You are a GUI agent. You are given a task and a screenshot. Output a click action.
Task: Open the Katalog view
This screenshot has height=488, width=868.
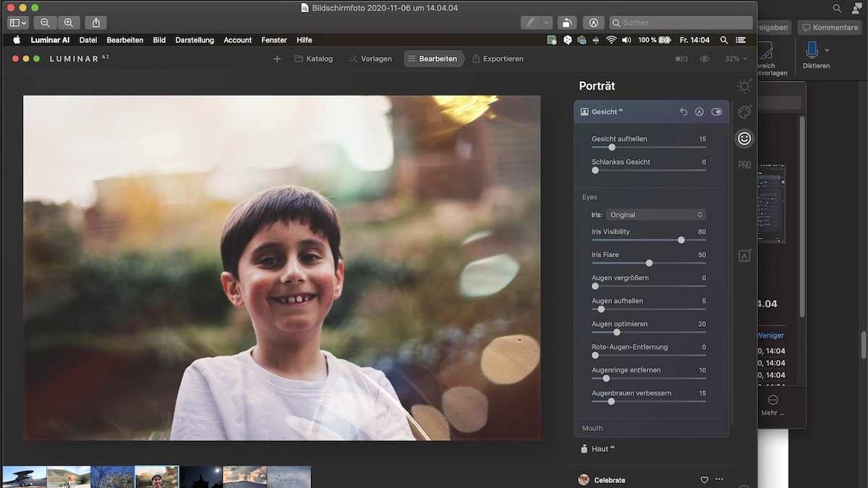(313, 59)
